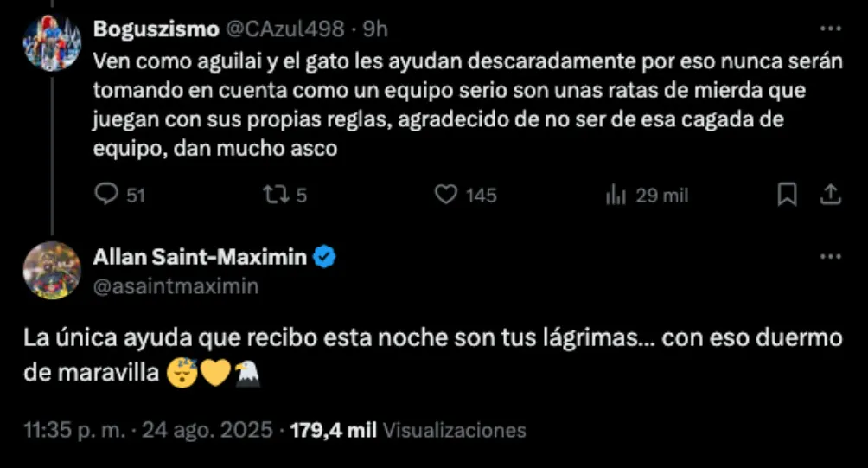Click Boguszismo's tweet text starting 'Ven como aguilai'
This screenshot has height=468, width=868.
coord(432,106)
